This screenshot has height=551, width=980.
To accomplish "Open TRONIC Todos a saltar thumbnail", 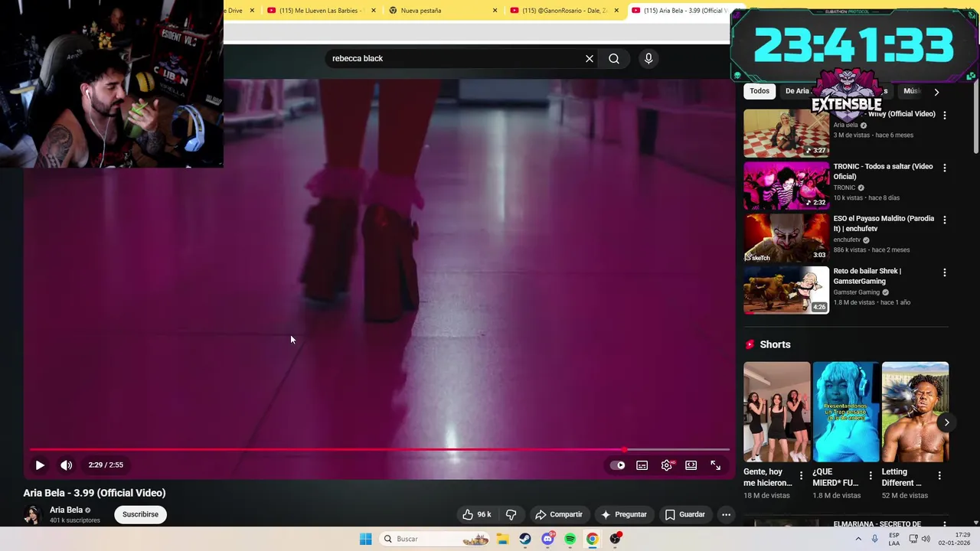I will click(786, 185).
